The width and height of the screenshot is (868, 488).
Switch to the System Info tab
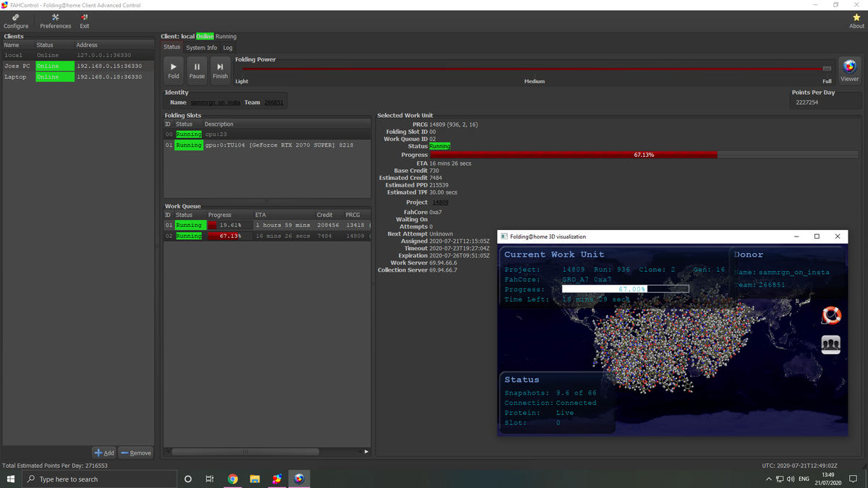201,48
